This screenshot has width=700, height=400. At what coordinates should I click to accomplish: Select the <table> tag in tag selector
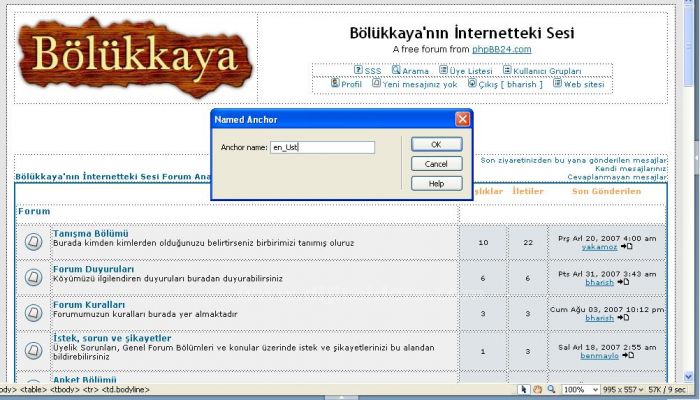32,389
